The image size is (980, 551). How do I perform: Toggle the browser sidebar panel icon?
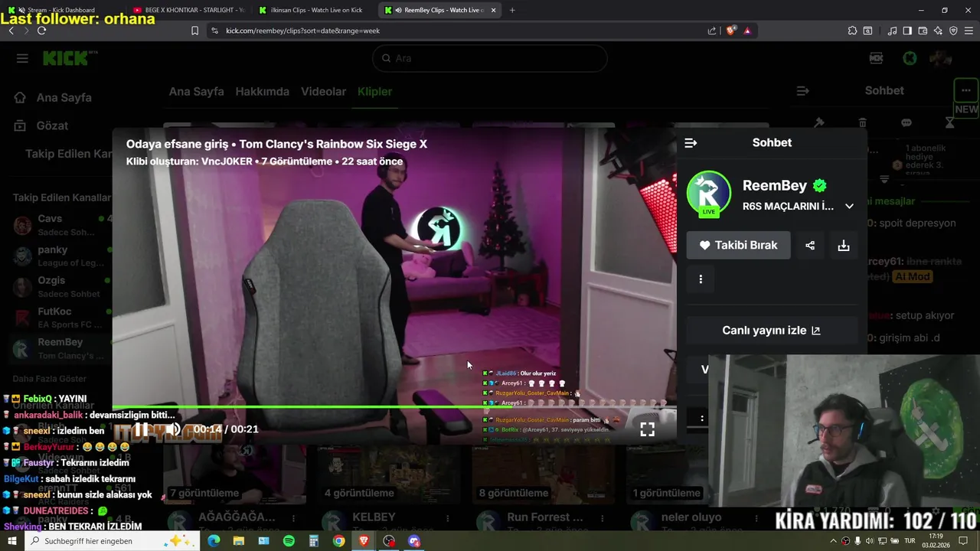click(907, 31)
